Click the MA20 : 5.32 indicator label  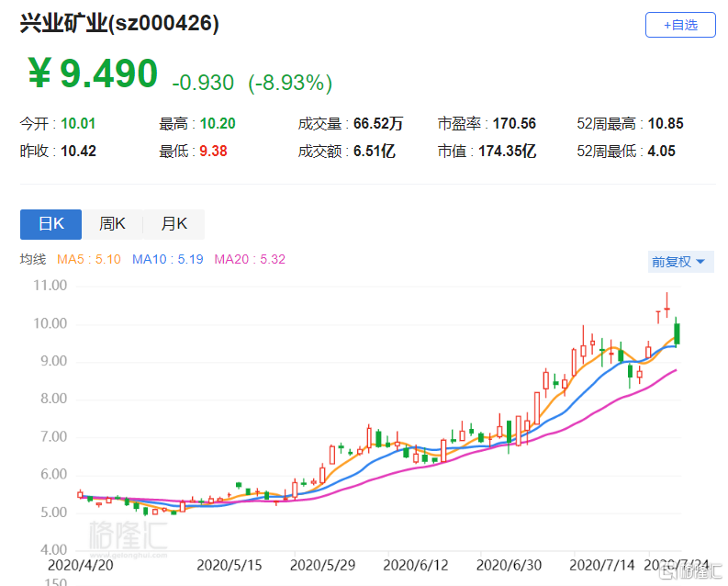pos(250,259)
